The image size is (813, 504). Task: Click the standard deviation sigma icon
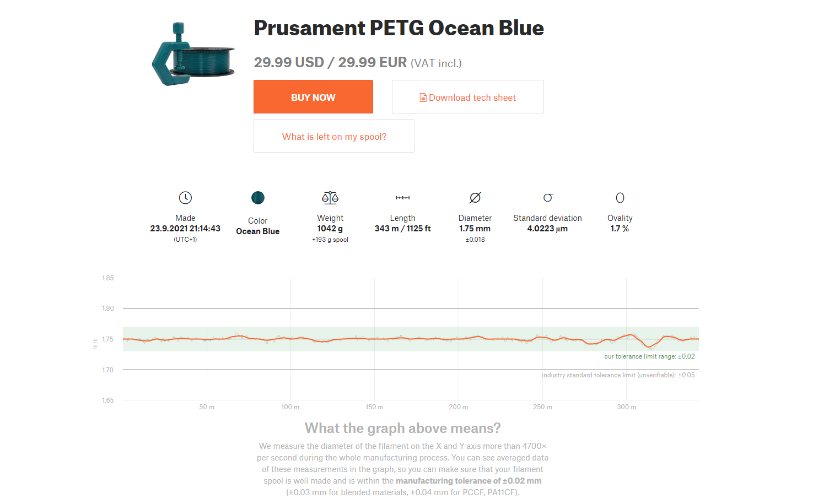548,198
